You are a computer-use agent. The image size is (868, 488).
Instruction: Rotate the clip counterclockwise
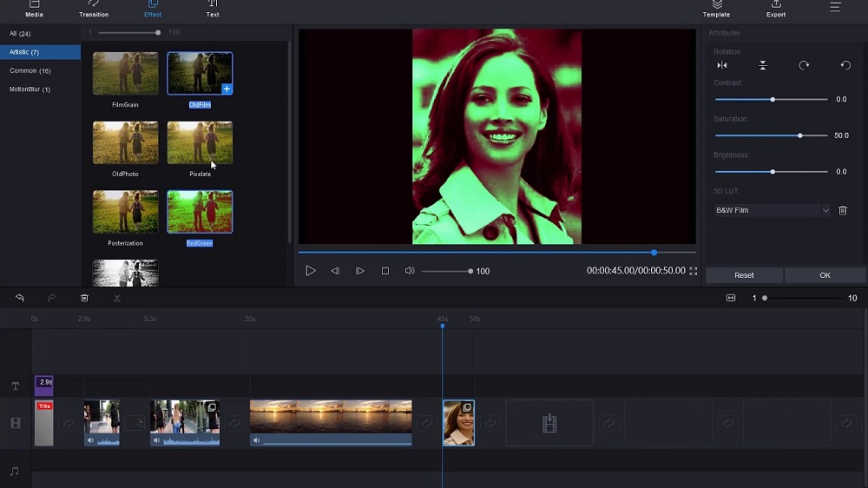(x=845, y=65)
